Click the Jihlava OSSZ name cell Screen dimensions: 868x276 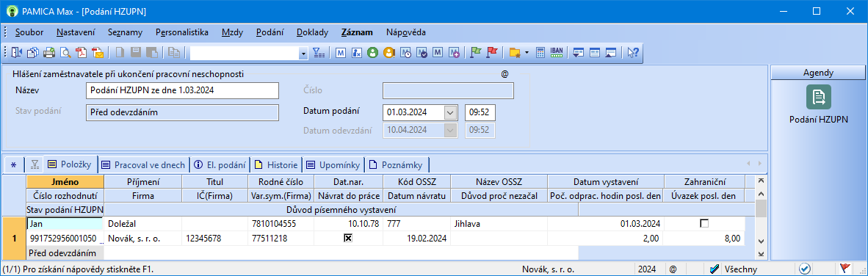(499, 223)
